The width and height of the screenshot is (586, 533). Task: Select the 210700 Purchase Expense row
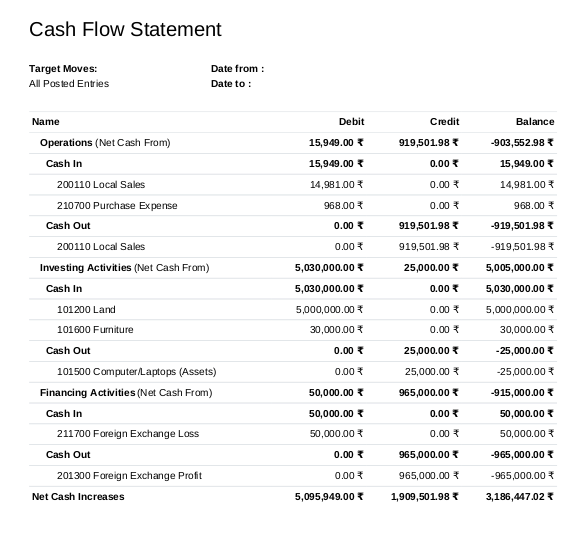click(293, 205)
